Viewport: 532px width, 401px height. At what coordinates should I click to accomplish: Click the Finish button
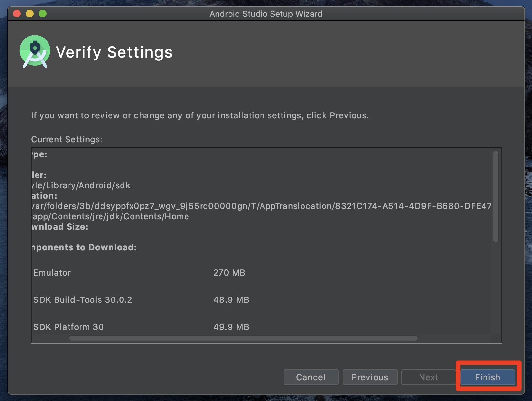tap(487, 377)
